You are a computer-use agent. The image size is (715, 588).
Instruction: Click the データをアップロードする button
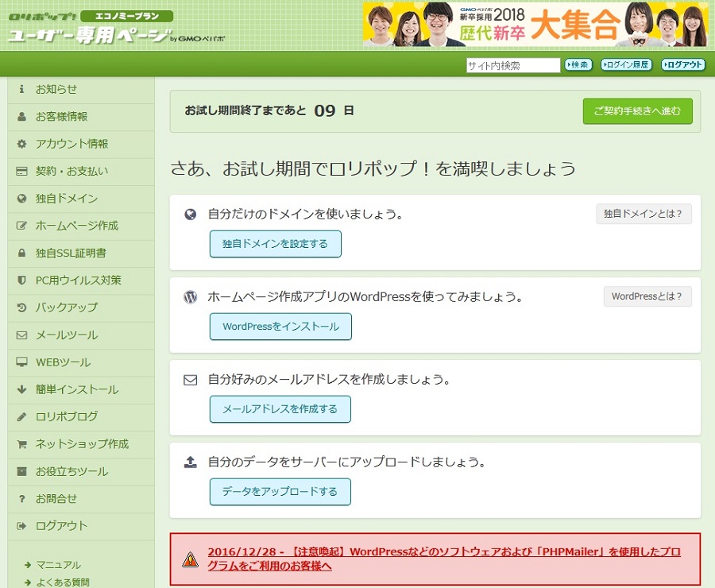coord(280,492)
